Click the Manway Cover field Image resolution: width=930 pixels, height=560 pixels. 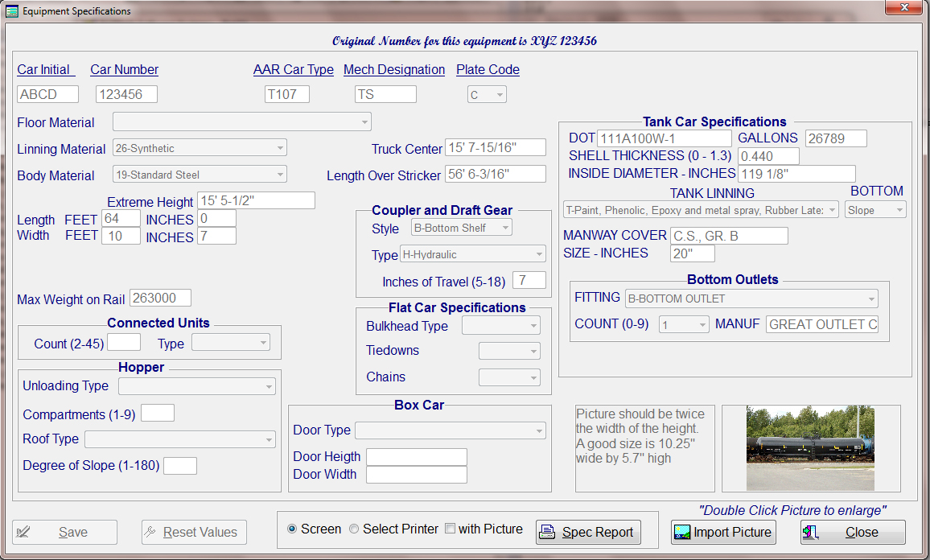click(729, 236)
